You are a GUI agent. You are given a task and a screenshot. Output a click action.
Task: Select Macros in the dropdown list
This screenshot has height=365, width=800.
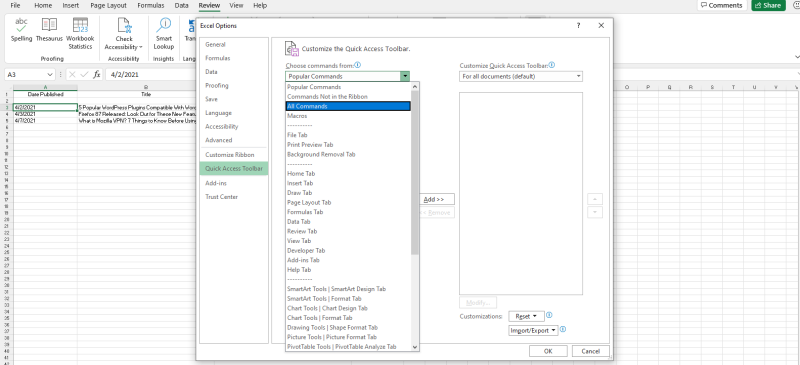pos(348,116)
